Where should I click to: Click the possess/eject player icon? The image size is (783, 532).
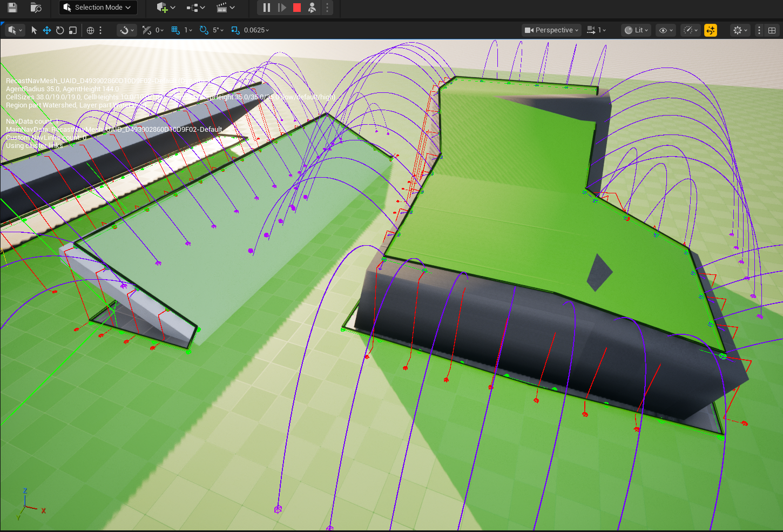pos(312,8)
